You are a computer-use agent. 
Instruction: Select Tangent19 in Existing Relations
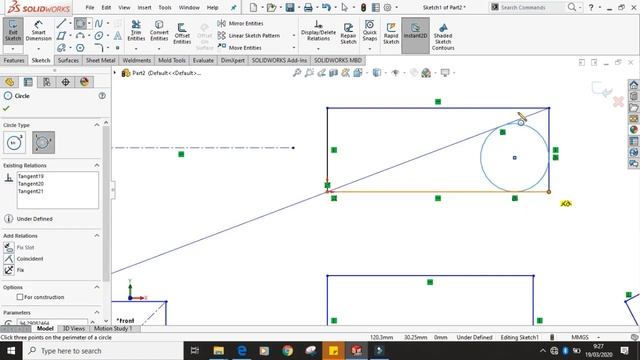[31, 176]
